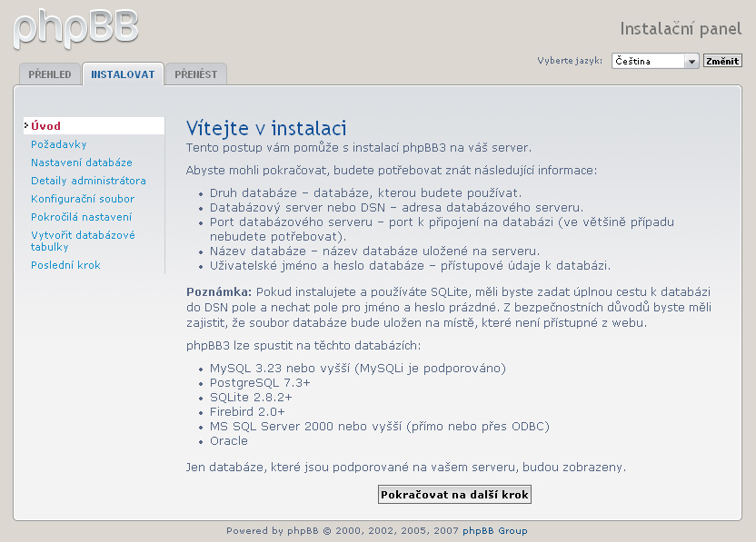Click the 'Databázový server nebo DSN' bullet
756x542 pixels.
coord(396,207)
